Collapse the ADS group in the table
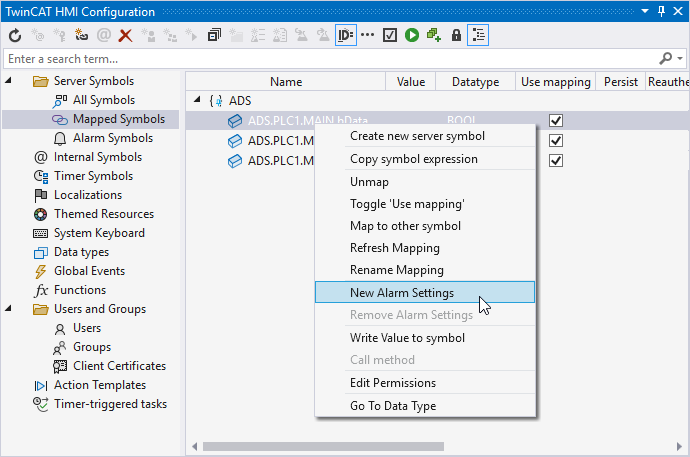This screenshot has width=690, height=457. (197, 100)
